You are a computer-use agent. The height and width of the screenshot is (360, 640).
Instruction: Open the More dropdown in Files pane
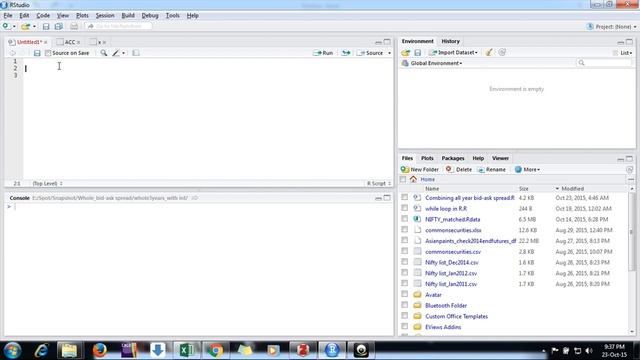527,169
